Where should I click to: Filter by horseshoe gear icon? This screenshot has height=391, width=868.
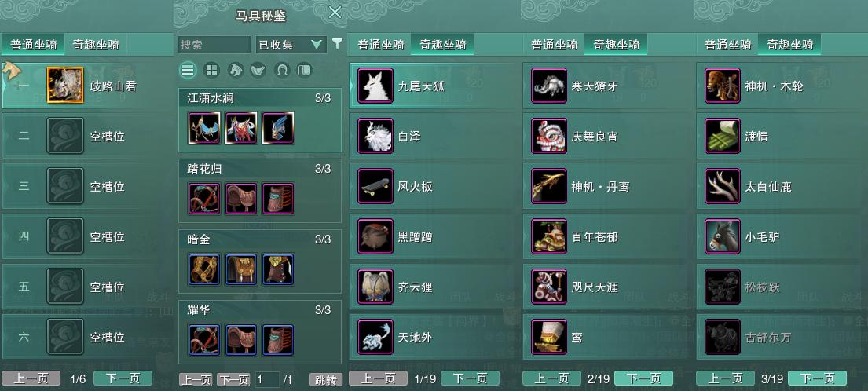tap(282, 70)
